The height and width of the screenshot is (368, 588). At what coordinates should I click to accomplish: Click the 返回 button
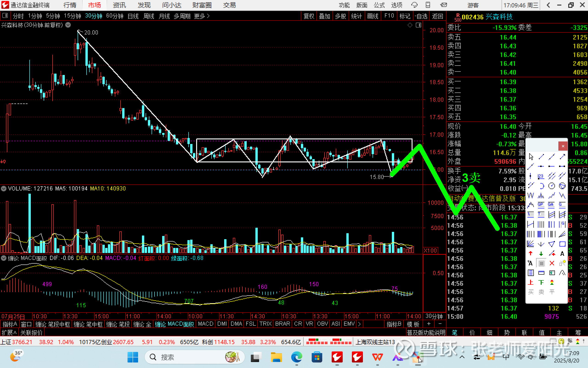click(438, 16)
